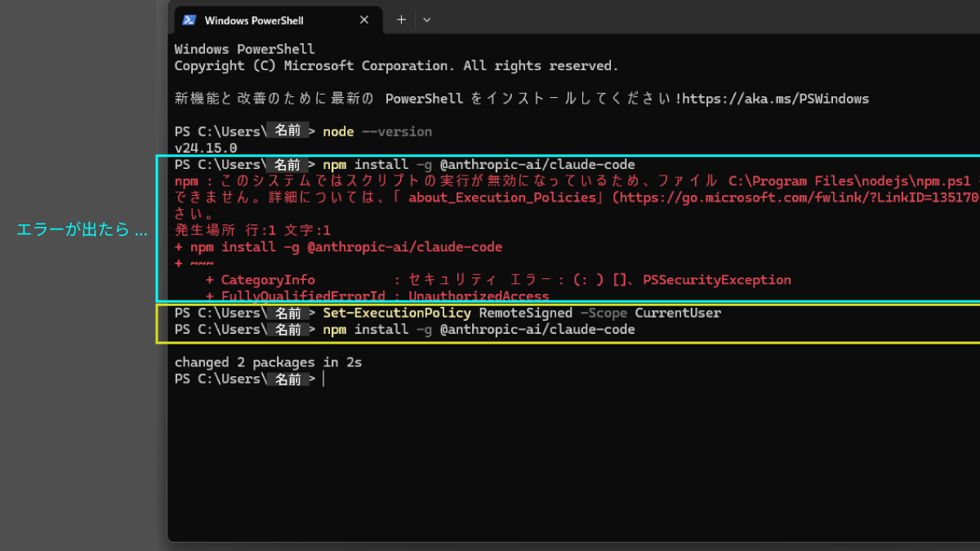Click the PowerShell icon in the tab
This screenshot has width=980, height=551.
(x=189, y=20)
